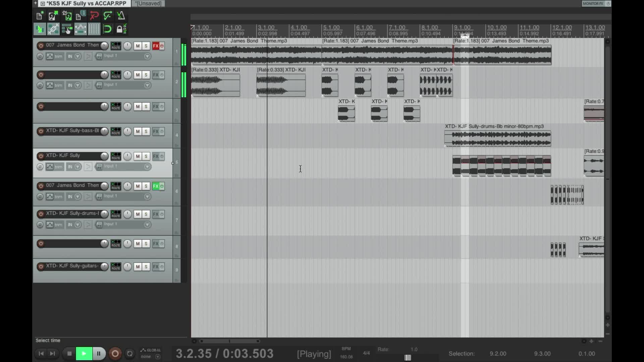This screenshot has width=644, height=362.
Task: Toggle the metronome icon
Action: pos(121,16)
